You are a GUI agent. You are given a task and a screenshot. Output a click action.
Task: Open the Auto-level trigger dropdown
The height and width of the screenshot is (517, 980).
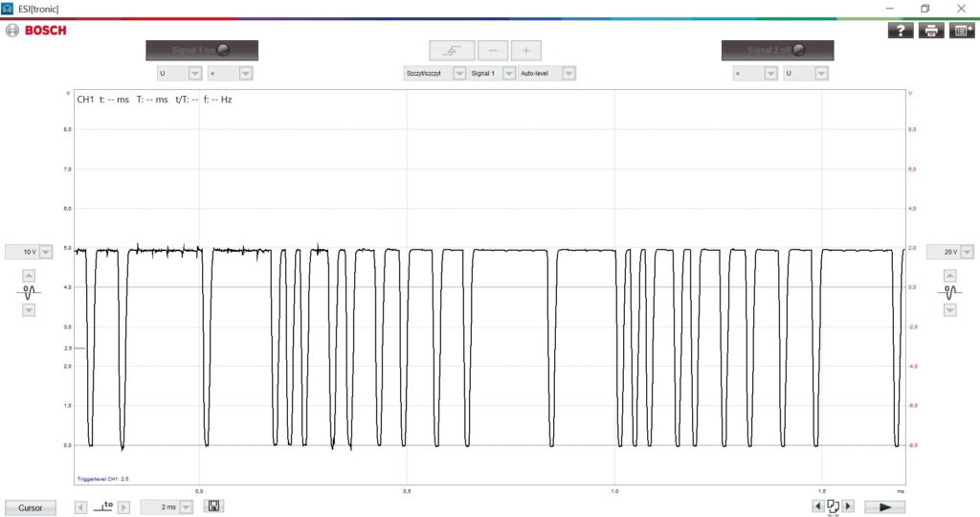(568, 73)
